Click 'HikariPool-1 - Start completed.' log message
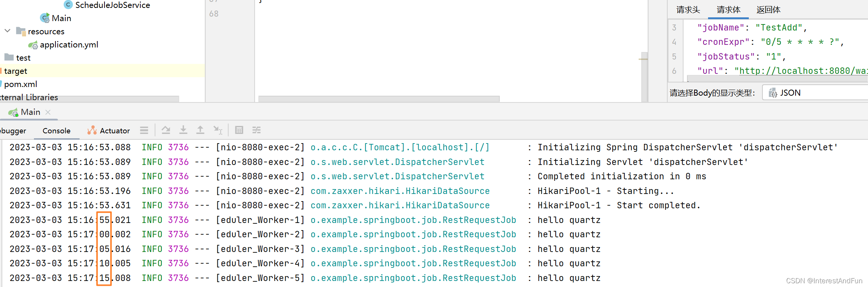This screenshot has height=287, width=868. click(x=619, y=205)
